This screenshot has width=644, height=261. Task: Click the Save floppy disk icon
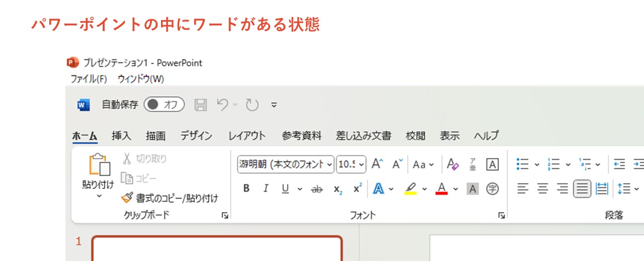(x=201, y=105)
